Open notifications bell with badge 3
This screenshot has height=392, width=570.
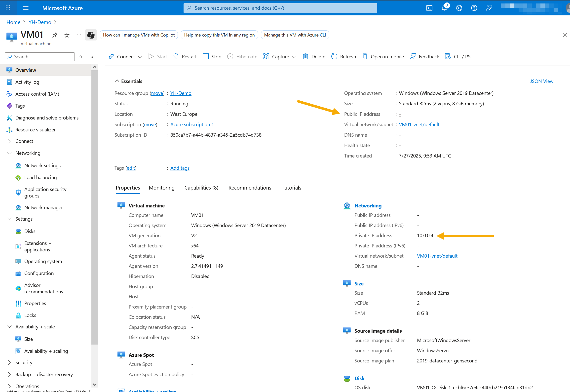click(x=444, y=8)
